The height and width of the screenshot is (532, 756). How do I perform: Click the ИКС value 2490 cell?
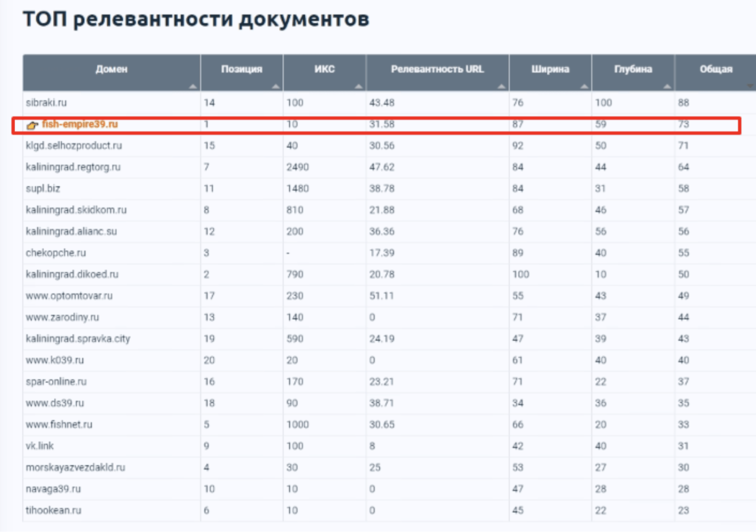coord(324,167)
